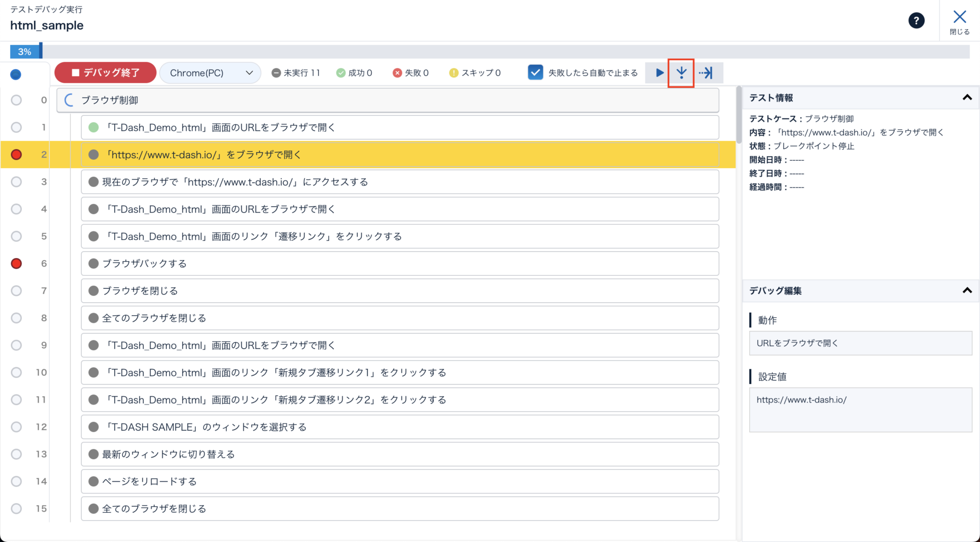Click the 失敗 status filter icon
Viewport: 980px width, 542px height.
pos(397,73)
